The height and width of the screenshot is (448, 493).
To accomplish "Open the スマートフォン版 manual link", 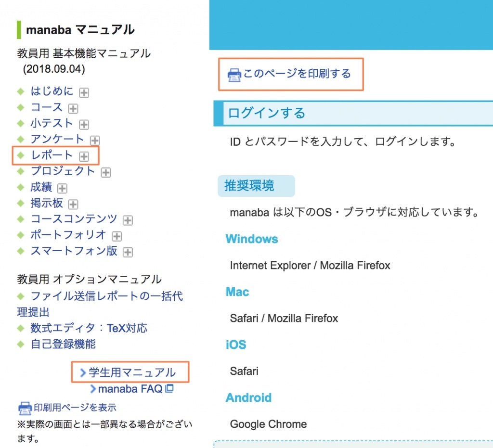I will 74,251.
